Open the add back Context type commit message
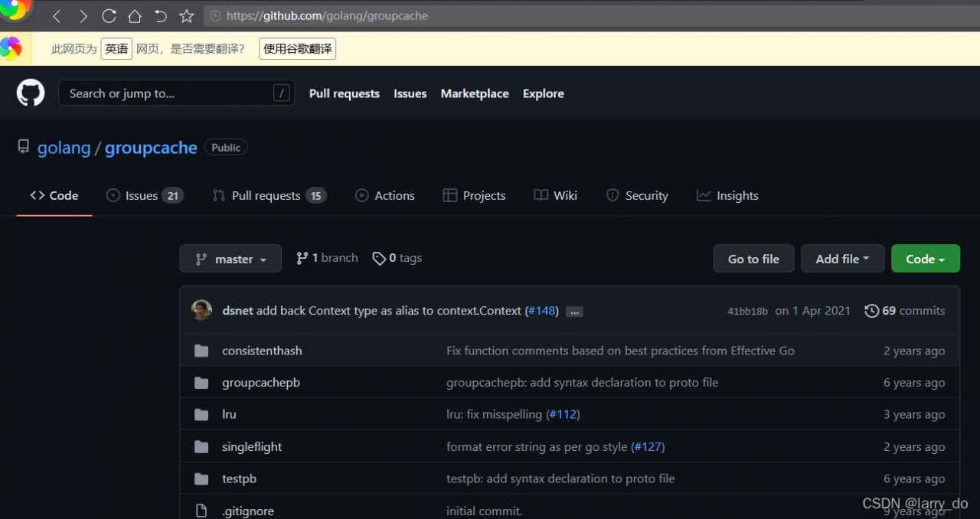This screenshot has width=980, height=519. click(x=389, y=311)
